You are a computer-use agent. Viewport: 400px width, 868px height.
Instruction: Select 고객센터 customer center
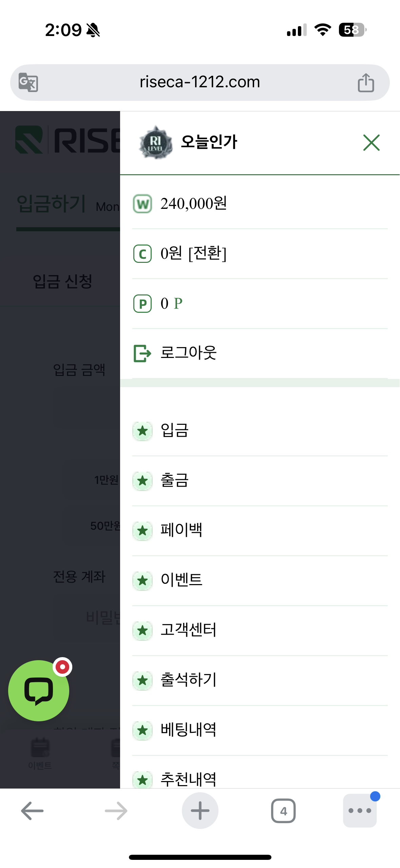pos(260,630)
